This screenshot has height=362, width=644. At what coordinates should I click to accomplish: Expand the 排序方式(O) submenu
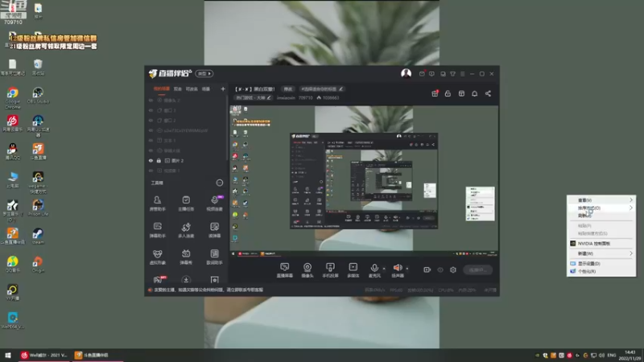click(x=601, y=208)
